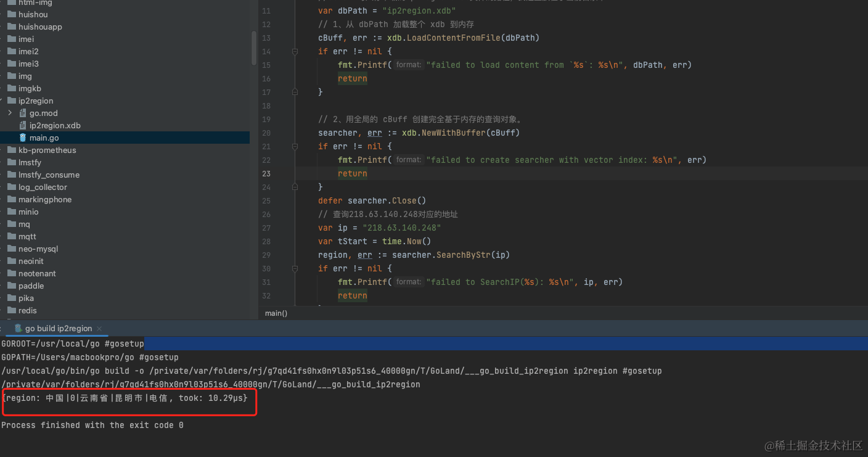Click the gopher icon on the run tab
This screenshot has width=868, height=457.
(x=18, y=328)
